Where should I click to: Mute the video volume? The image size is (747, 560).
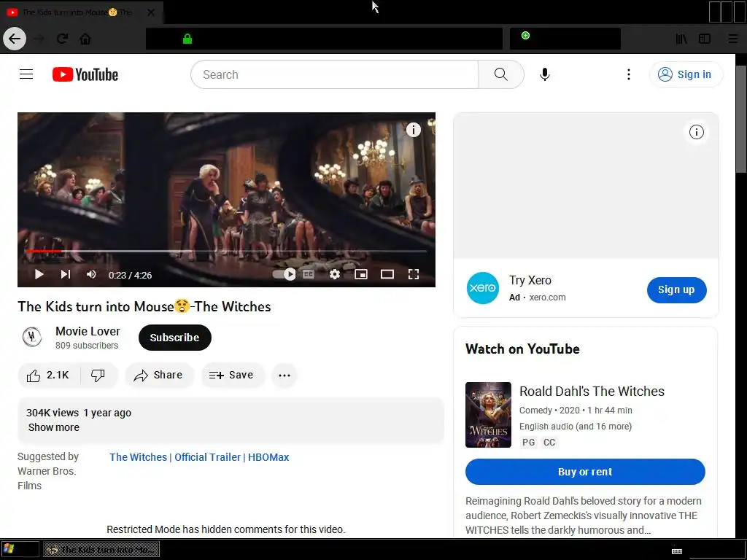coord(91,274)
